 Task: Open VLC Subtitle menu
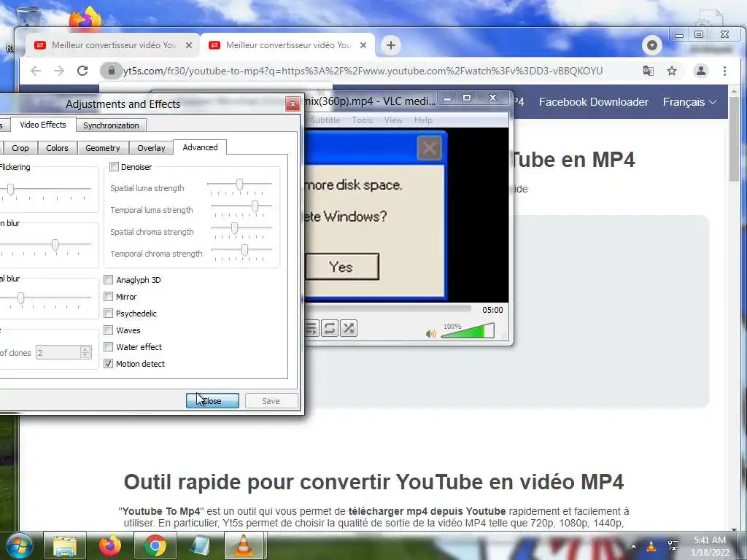[325, 120]
